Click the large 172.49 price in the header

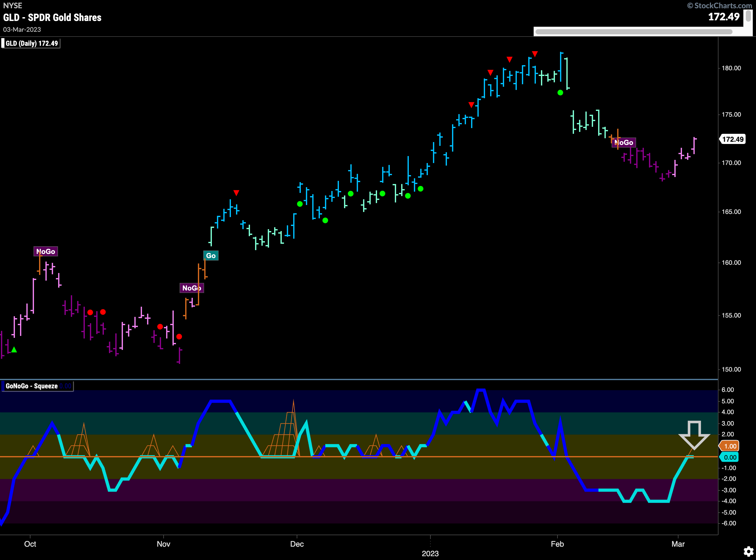pyautogui.click(x=724, y=17)
